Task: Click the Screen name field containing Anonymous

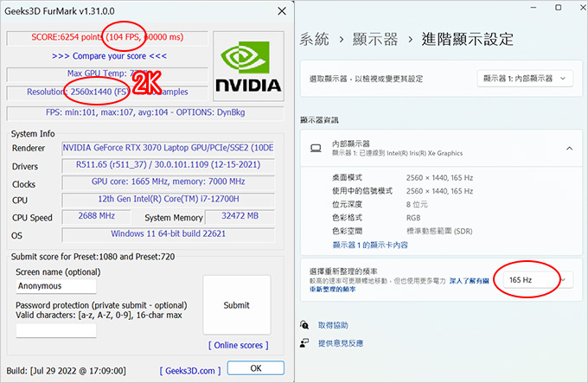Action: click(x=56, y=286)
